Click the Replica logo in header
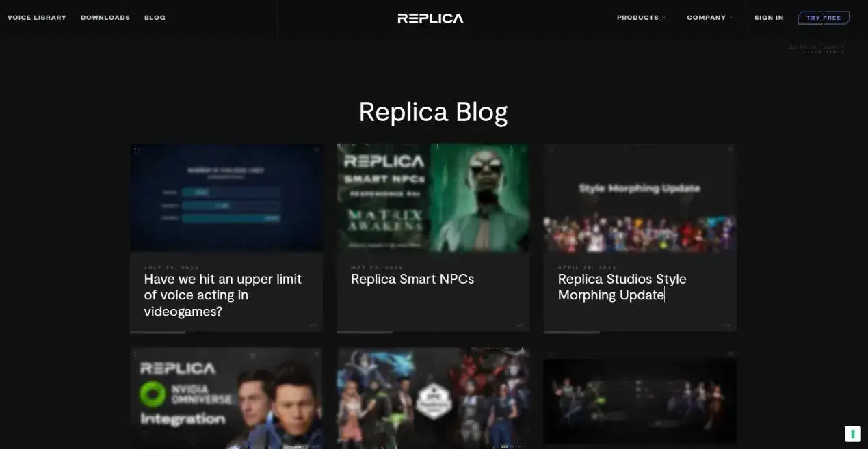This screenshot has height=449, width=868. 430,18
